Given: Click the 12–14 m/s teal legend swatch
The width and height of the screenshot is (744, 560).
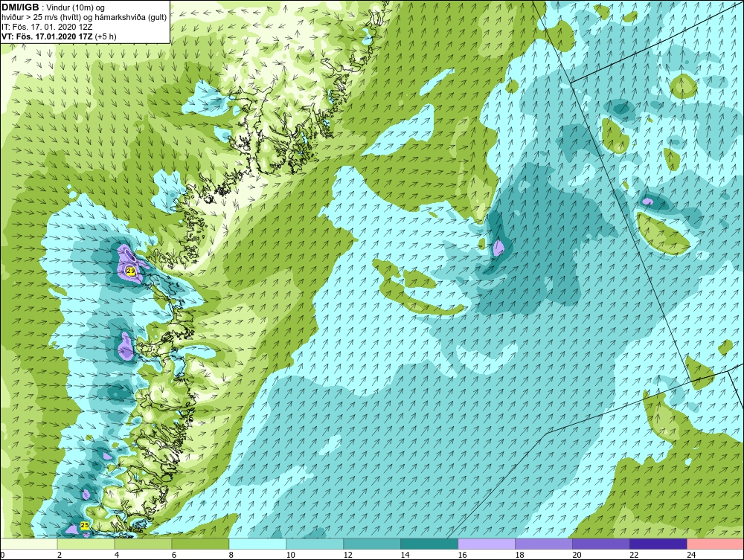Looking at the screenshot, I should point(372,544).
